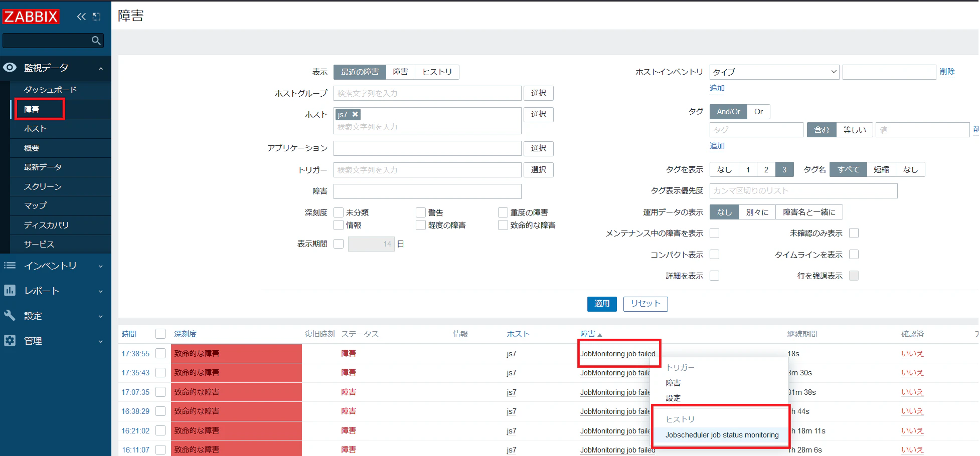Viewport: 980px width, 456px height.
Task: Click the sort arrow next to 障害 column
Action: (600, 335)
